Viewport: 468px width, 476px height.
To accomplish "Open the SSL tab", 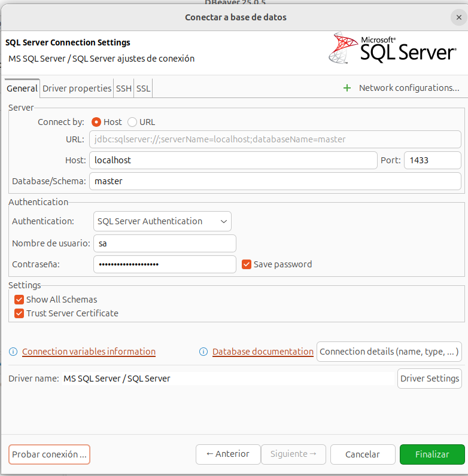I will pyautogui.click(x=143, y=89).
